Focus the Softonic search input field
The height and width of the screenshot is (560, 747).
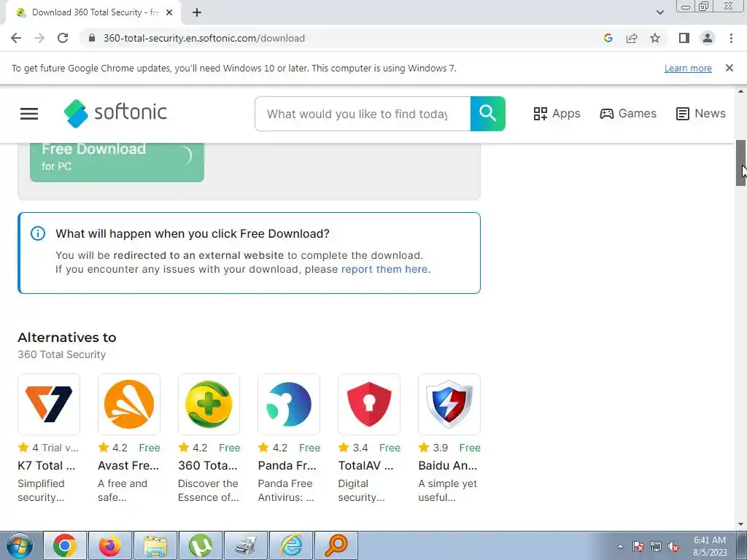(363, 114)
